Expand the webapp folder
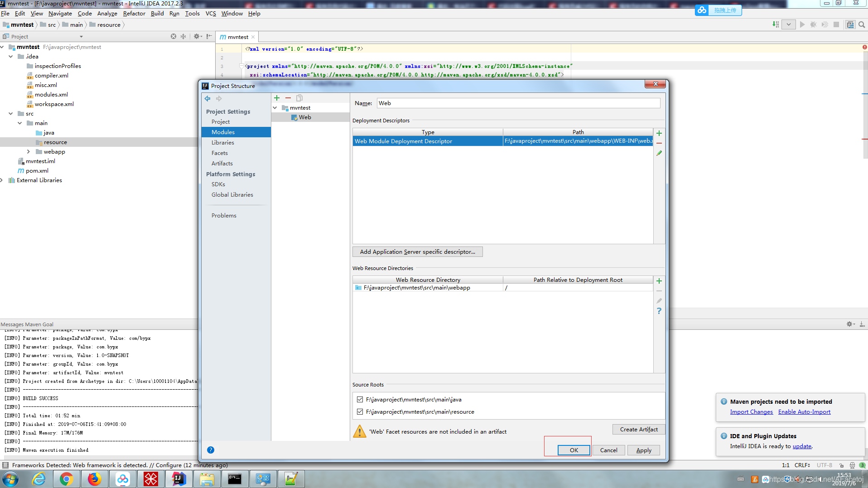 [x=29, y=152]
